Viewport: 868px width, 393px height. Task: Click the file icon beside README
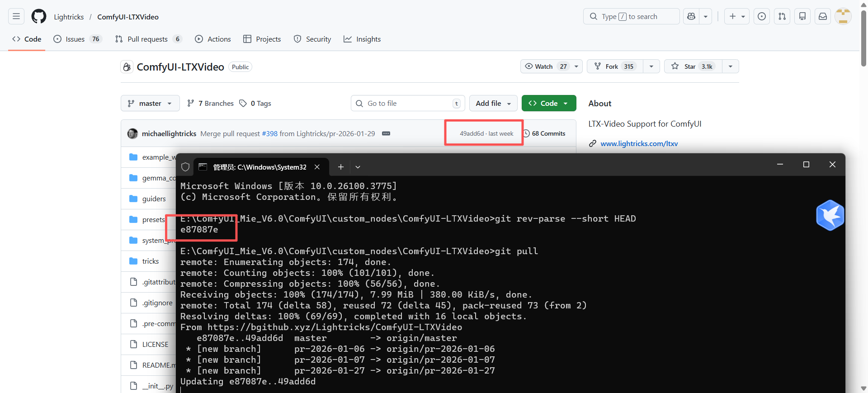pyautogui.click(x=133, y=365)
